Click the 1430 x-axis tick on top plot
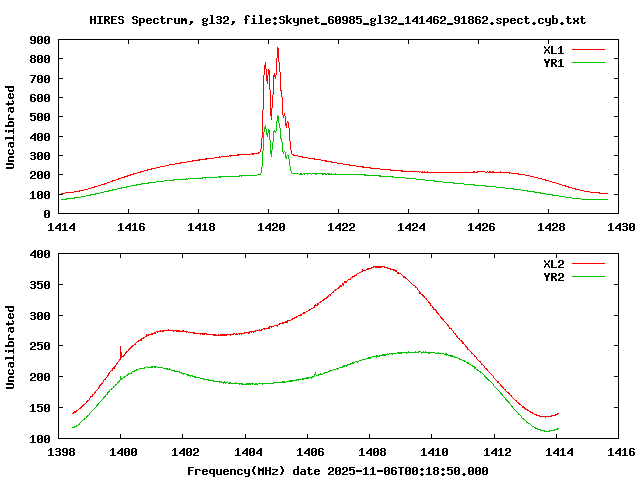The width and height of the screenshot is (640, 480). [x=620, y=227]
